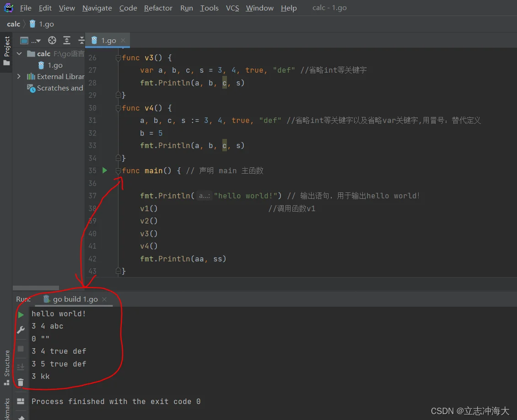The height and width of the screenshot is (420, 517).
Task: Fold the v3 function at line 26
Action: point(118,58)
